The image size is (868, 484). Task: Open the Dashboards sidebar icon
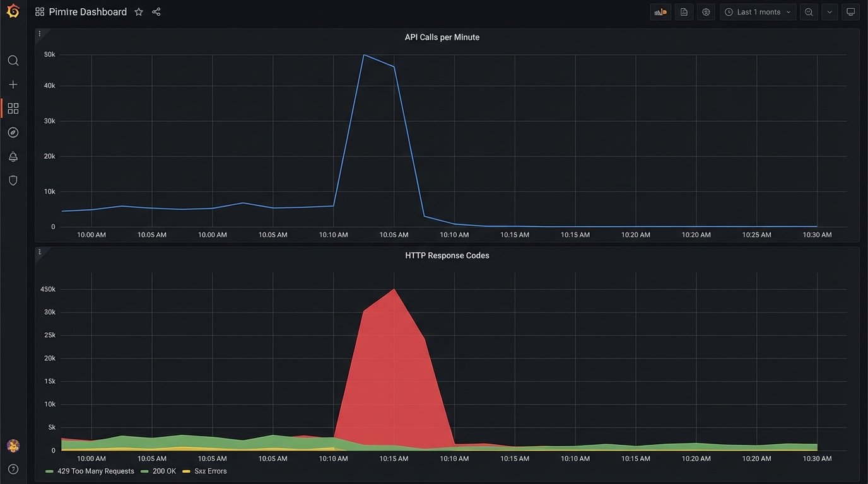tap(13, 108)
